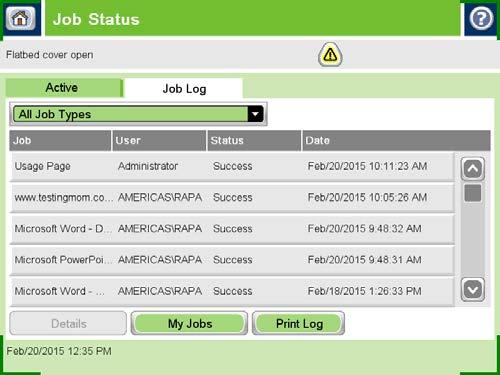The height and width of the screenshot is (375, 500).
Task: Select the Microsoft PowerPoi job row
Action: pos(232,260)
